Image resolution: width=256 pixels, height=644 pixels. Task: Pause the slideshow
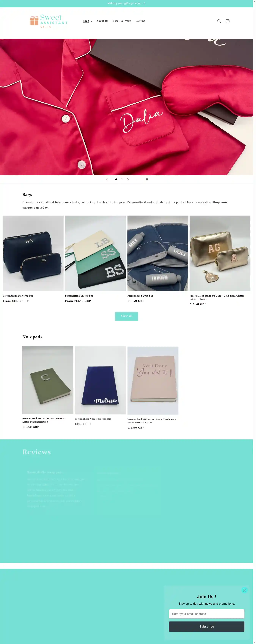(x=147, y=180)
